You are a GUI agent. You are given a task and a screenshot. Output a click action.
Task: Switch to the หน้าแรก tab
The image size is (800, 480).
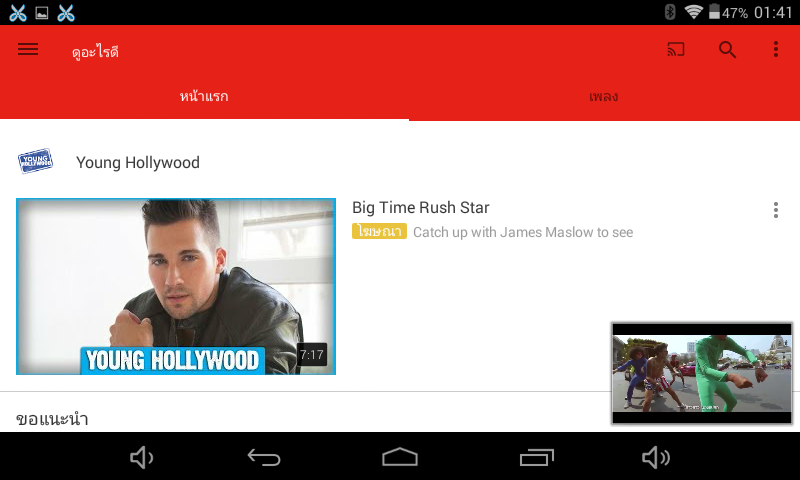(x=204, y=96)
